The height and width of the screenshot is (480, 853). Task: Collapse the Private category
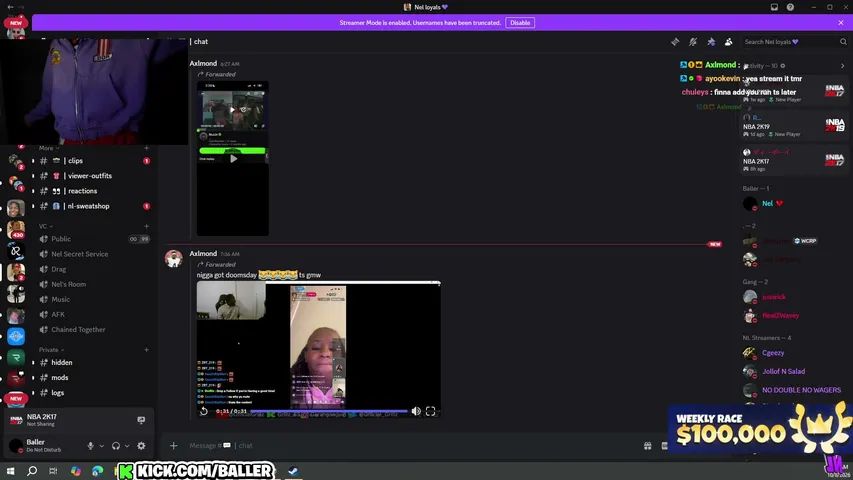pyautogui.click(x=51, y=350)
